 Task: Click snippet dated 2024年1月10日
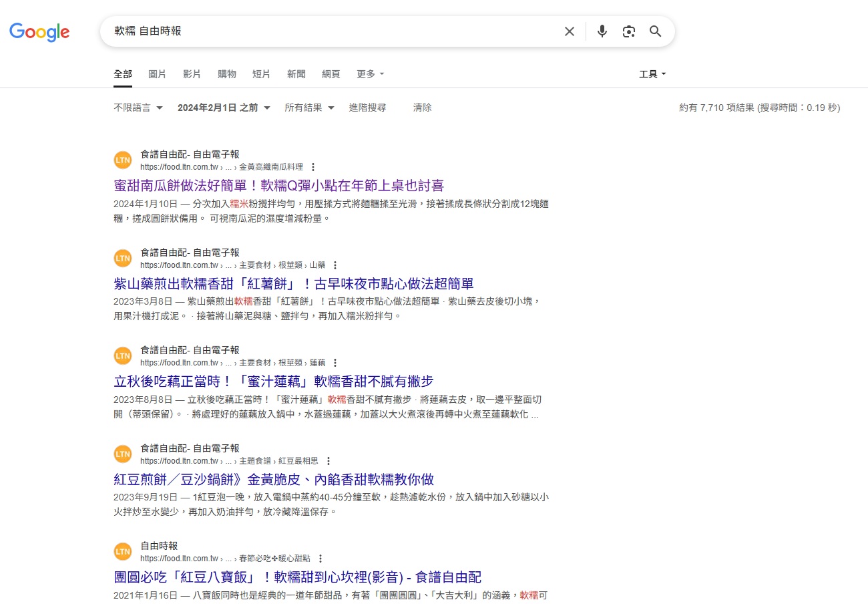click(331, 211)
